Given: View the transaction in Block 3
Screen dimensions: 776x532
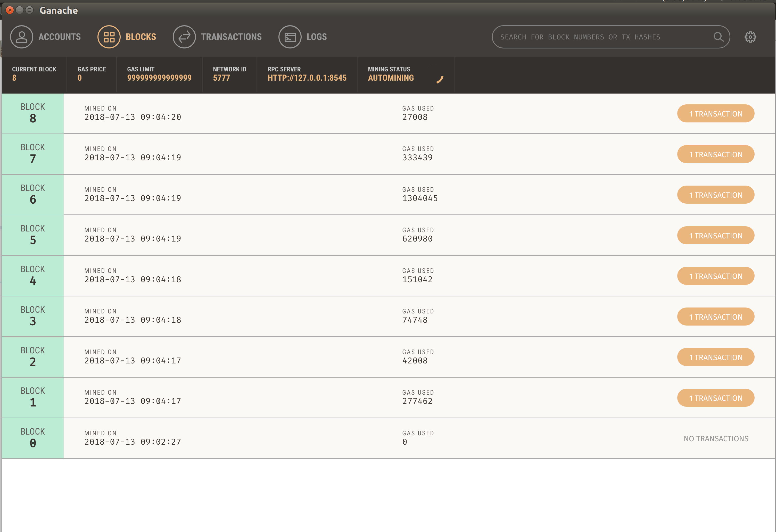Looking at the screenshot, I should point(716,317).
